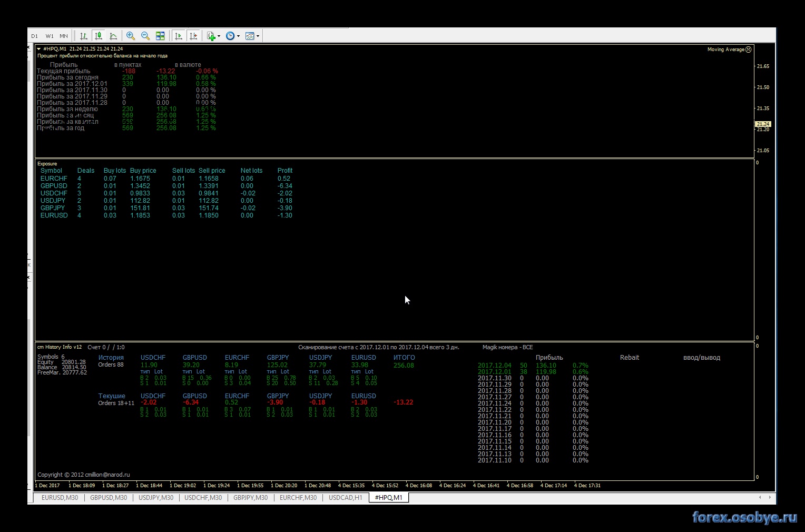Set timeframe to MN
805x532 pixels.
(64, 36)
